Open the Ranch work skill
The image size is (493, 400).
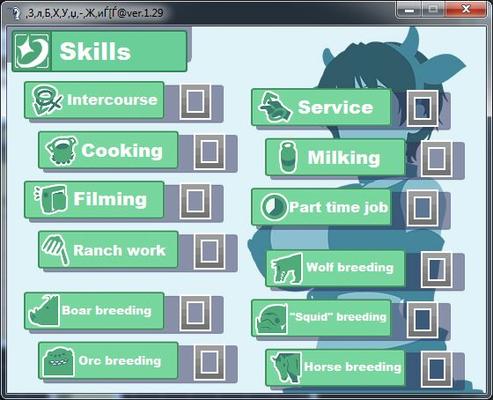[x=108, y=250]
